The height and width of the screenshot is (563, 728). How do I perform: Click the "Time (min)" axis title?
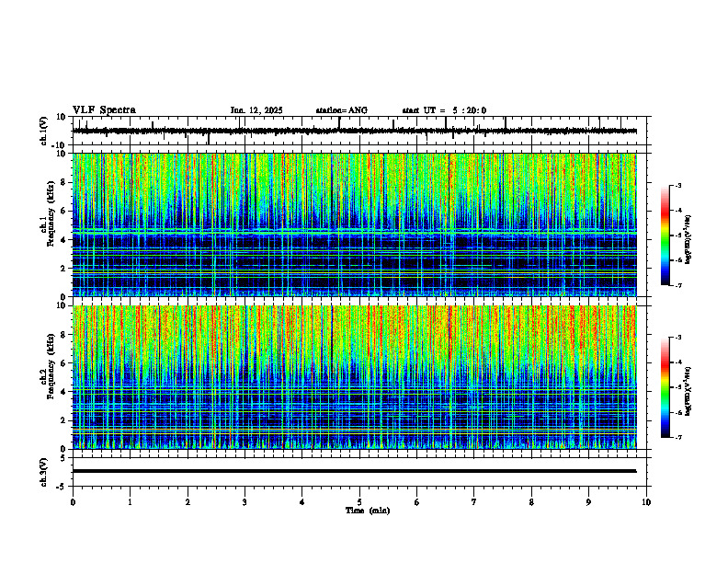tap(368, 511)
